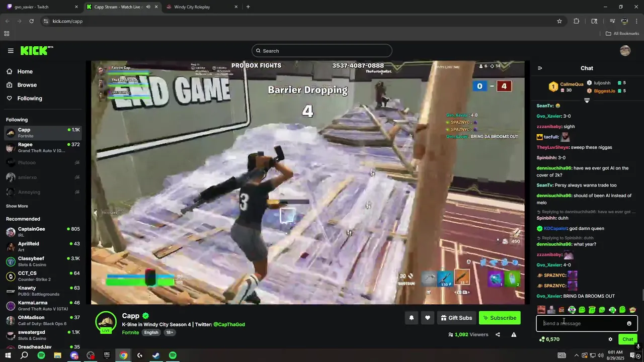Click CallmeQua top gifter entry
Viewport: 644px width, 362px height.
566,87
